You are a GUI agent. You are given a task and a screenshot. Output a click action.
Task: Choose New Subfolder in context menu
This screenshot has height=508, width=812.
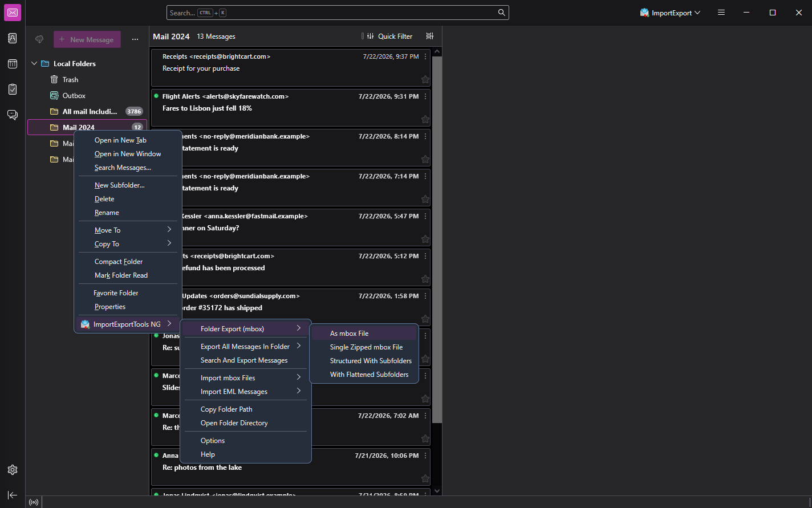click(x=128, y=185)
